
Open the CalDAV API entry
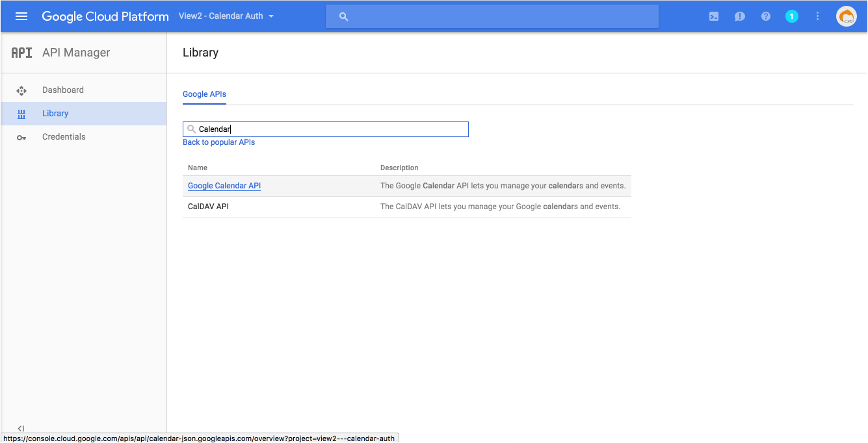tap(208, 207)
